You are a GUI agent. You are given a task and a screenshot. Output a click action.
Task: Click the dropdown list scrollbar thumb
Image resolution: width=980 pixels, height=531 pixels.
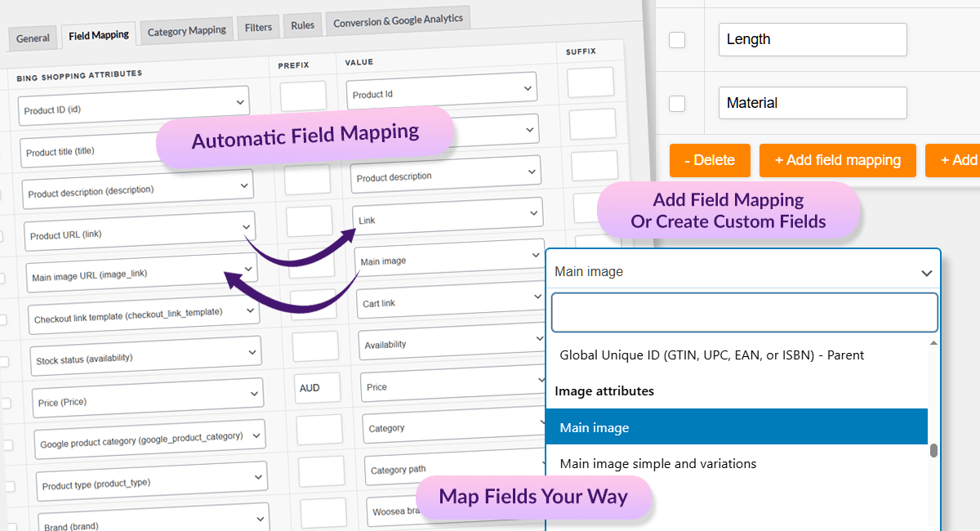(x=933, y=451)
